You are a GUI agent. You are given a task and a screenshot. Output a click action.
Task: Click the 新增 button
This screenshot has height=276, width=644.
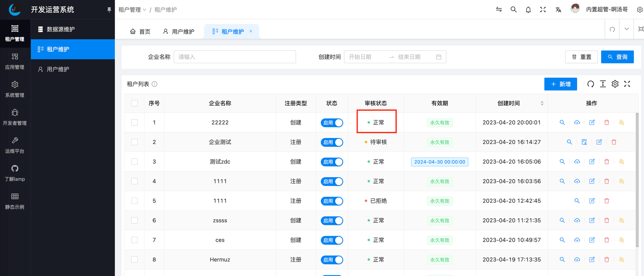(560, 84)
